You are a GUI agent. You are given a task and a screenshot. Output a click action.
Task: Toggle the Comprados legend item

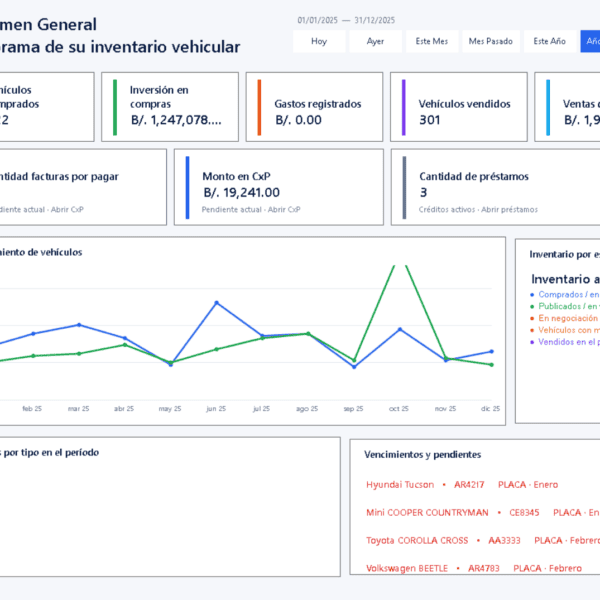pos(565,294)
